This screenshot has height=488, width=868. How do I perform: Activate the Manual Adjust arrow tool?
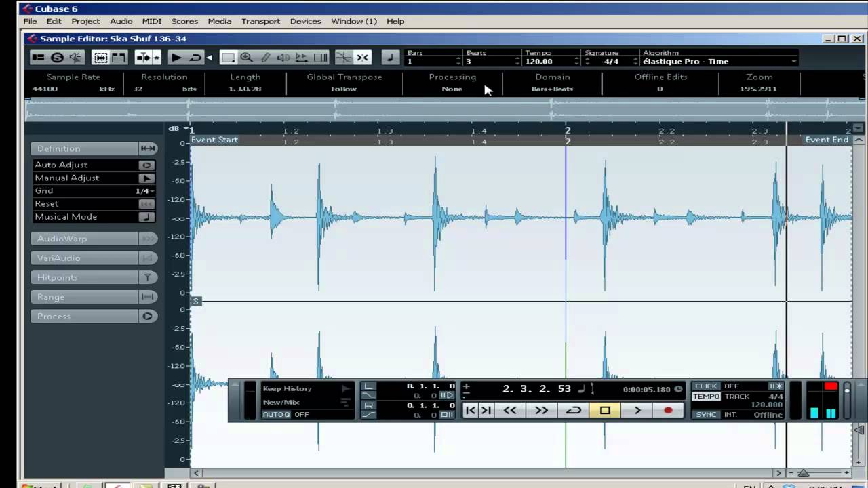tap(146, 178)
